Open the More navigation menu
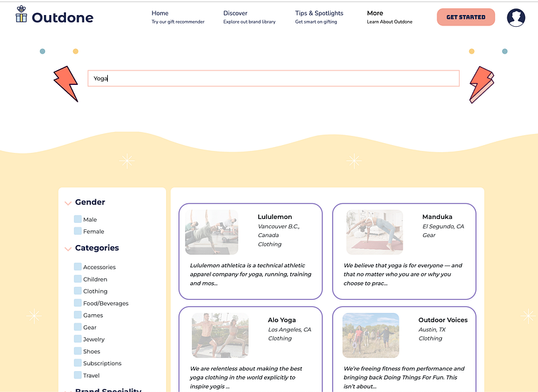 pyautogui.click(x=375, y=13)
